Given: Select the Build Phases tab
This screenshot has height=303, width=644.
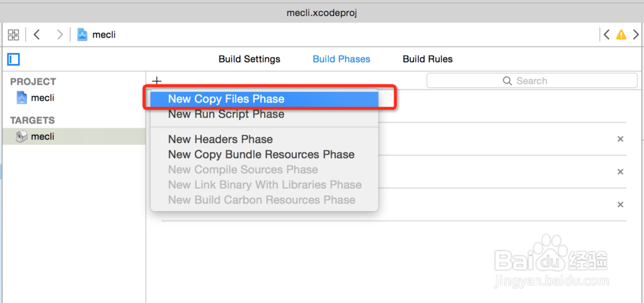Looking at the screenshot, I should (341, 59).
